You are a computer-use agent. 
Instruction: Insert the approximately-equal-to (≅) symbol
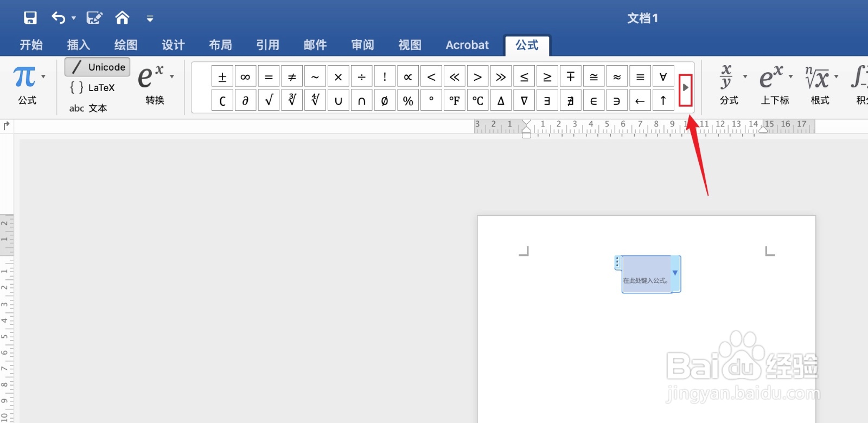(x=593, y=76)
